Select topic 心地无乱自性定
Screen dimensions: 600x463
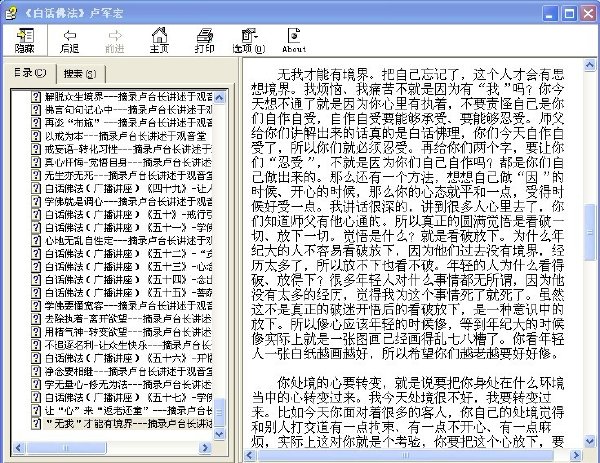[x=128, y=240]
